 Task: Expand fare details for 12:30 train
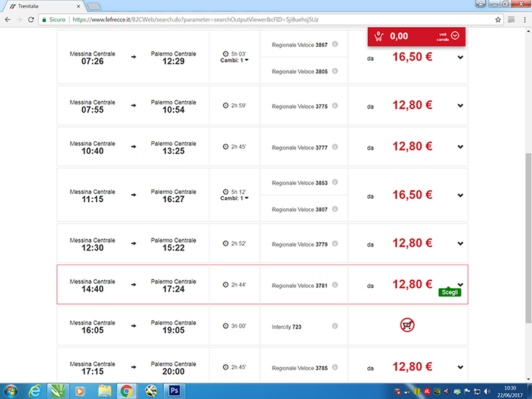[x=460, y=244]
